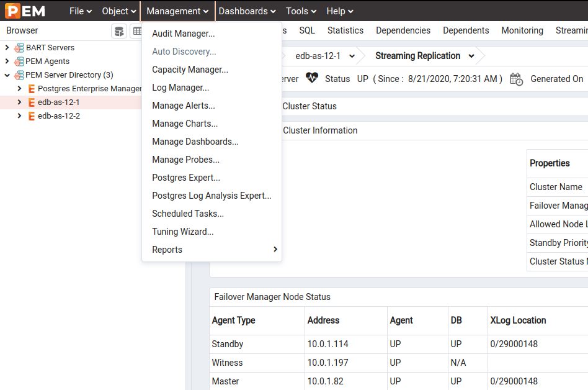This screenshot has width=588, height=390.
Task: Click the Master row XLog value 0/29000148
Action: (x=514, y=381)
